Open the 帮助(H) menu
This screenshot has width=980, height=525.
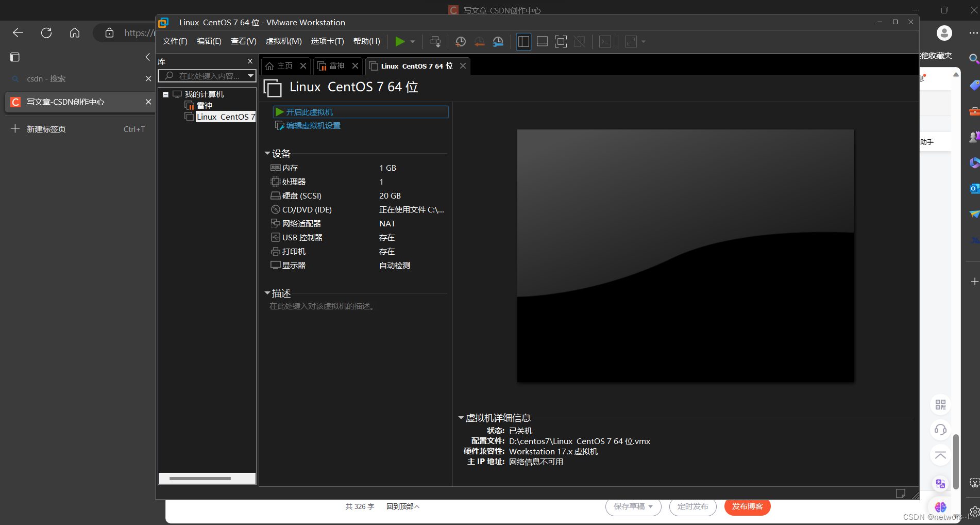366,41
